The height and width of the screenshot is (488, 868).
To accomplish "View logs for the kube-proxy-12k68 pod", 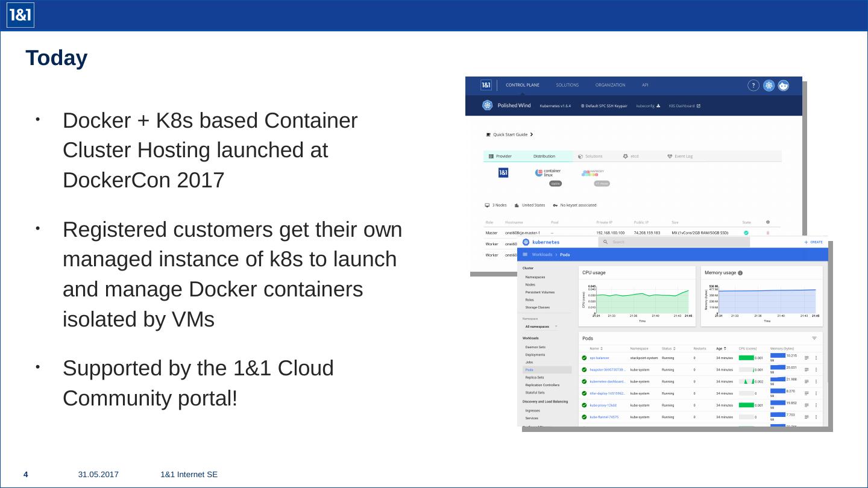I will [x=807, y=405].
